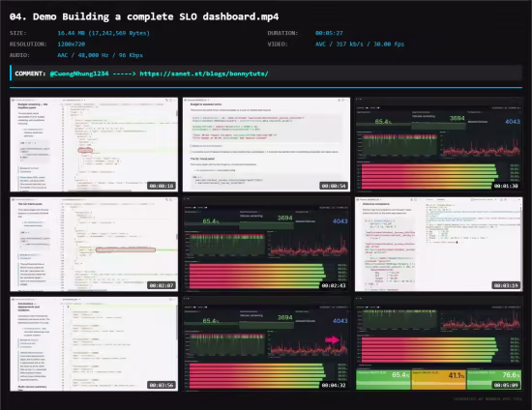Open the thumbnail timestamped 00:05:09
This screenshot has height=410, width=532.
pyautogui.click(x=439, y=344)
